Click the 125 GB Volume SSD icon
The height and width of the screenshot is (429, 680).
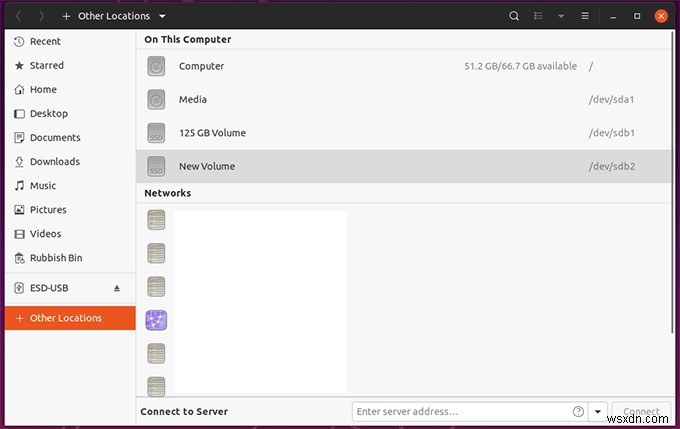pyautogui.click(x=156, y=133)
